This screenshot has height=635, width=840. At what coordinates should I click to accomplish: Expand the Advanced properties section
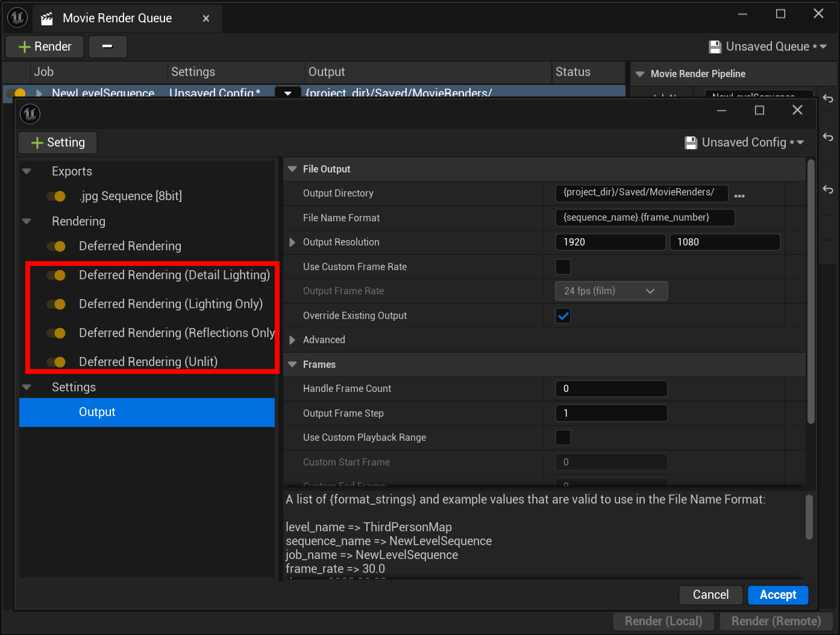pos(292,340)
